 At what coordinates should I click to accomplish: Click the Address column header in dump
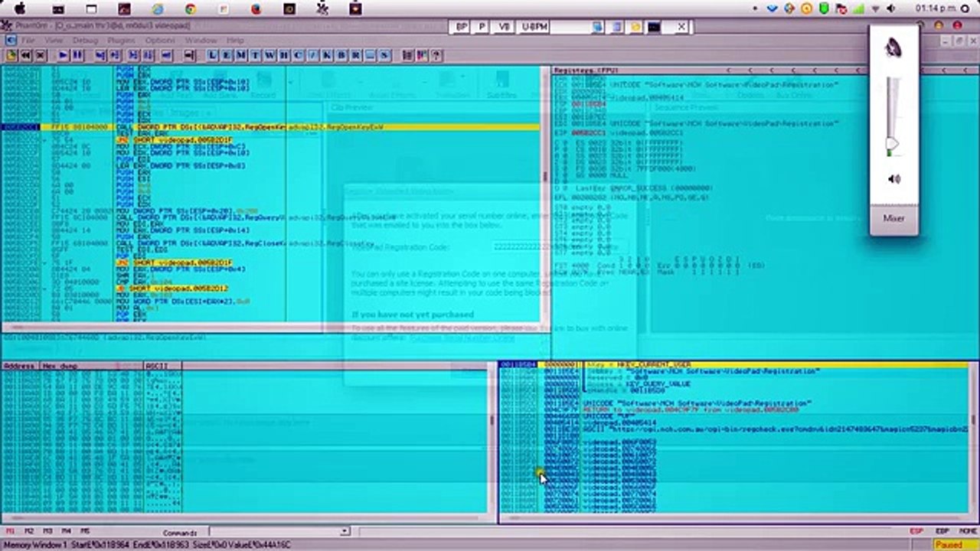click(20, 366)
